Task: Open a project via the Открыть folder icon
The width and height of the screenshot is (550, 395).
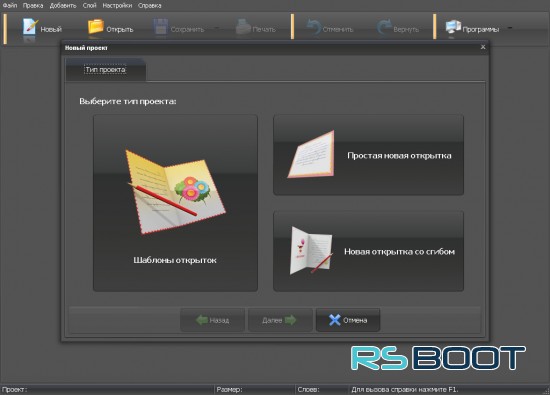Action: click(x=95, y=27)
